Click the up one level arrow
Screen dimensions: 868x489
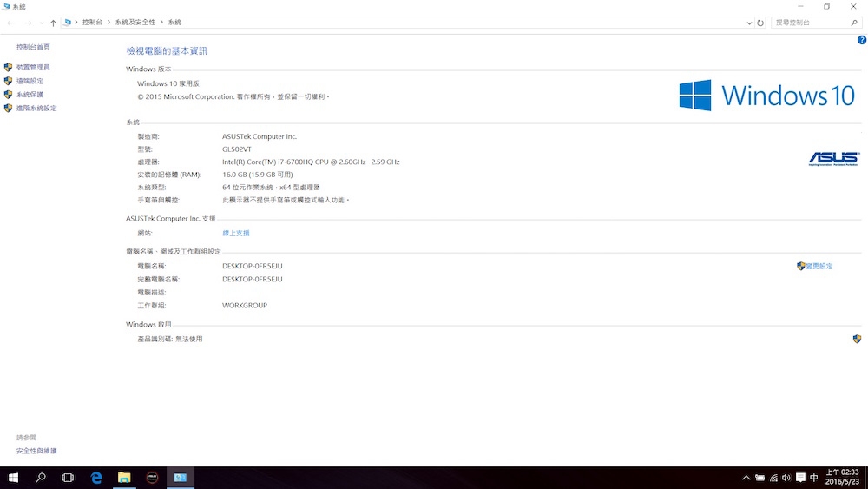click(53, 23)
